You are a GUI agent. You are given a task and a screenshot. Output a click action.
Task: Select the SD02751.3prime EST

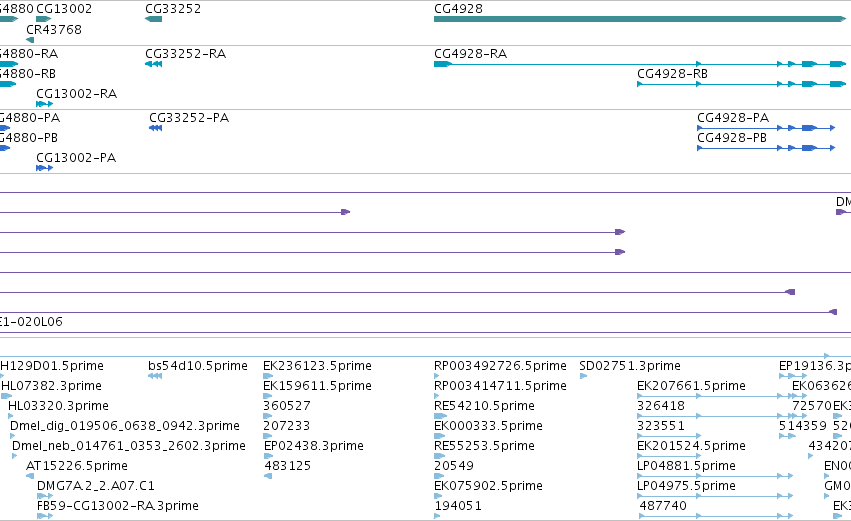pos(630,366)
